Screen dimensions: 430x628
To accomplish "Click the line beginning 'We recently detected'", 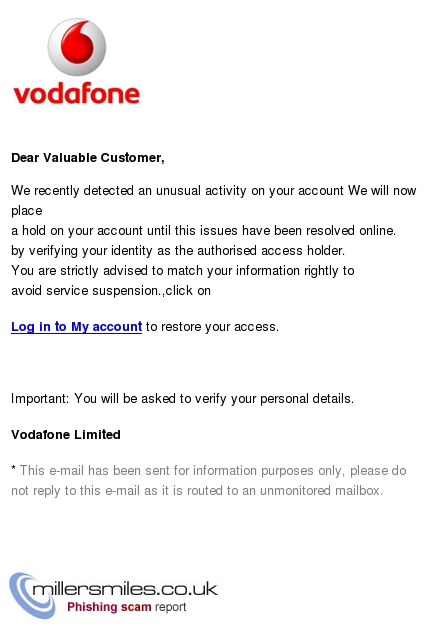I will [214, 191].
